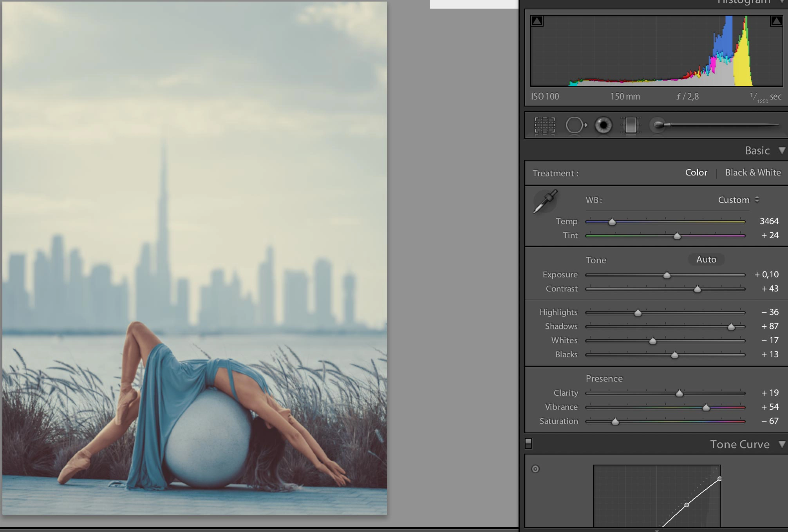Set treatment to Black & White
Image resolution: width=788 pixels, height=532 pixels.
click(x=753, y=172)
